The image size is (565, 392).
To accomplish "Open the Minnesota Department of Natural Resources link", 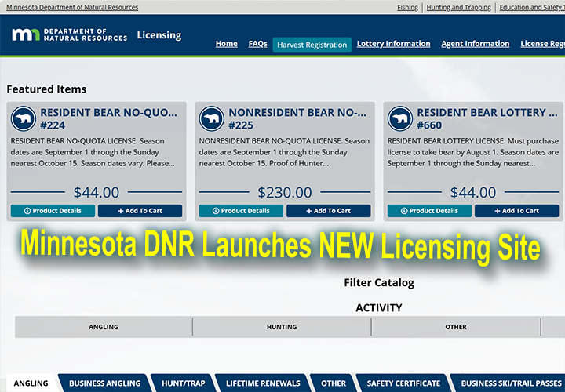I will pyautogui.click(x=72, y=7).
